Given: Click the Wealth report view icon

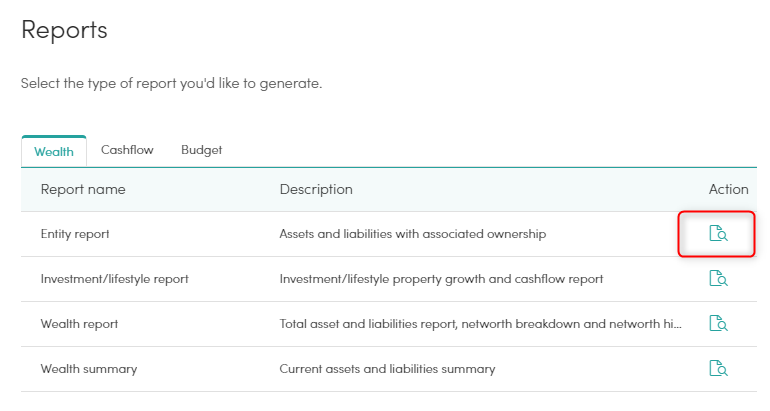Looking at the screenshot, I should (x=718, y=324).
